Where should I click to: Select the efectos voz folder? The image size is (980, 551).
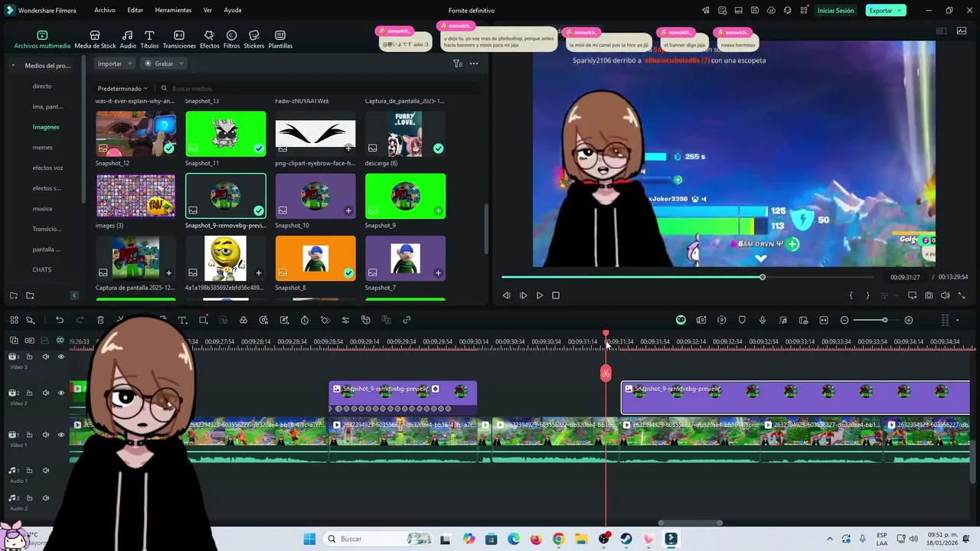pyautogui.click(x=48, y=168)
